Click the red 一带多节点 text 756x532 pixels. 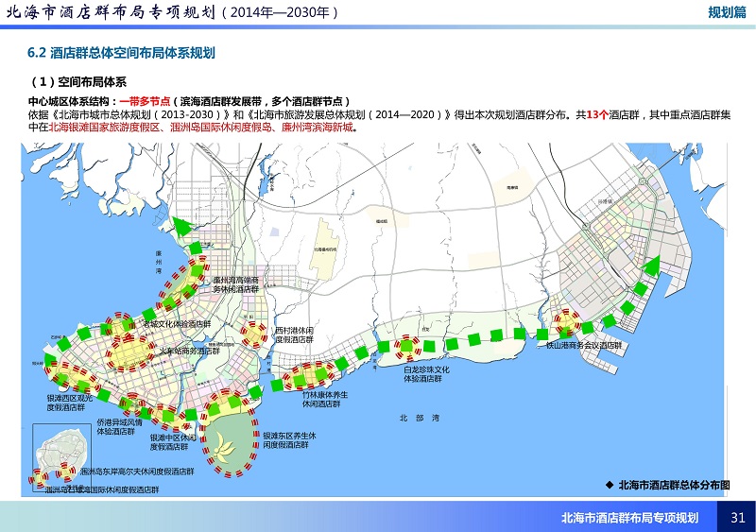[145, 100]
